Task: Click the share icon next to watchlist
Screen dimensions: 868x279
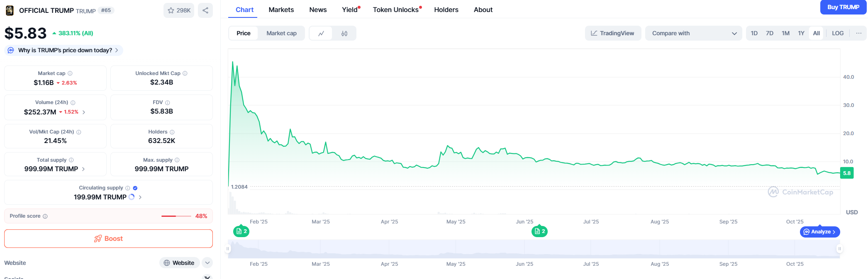Action: pyautogui.click(x=205, y=10)
